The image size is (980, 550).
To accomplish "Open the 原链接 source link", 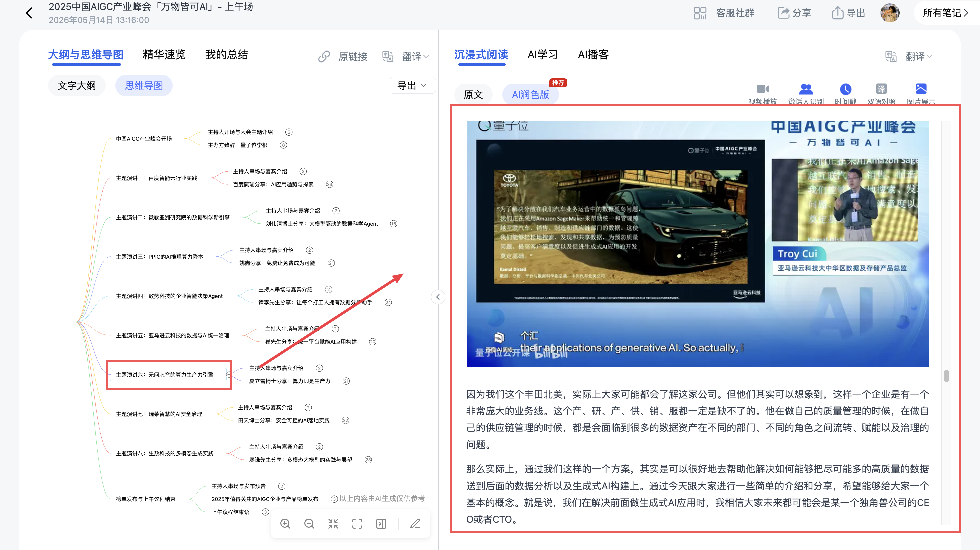I will coord(343,56).
